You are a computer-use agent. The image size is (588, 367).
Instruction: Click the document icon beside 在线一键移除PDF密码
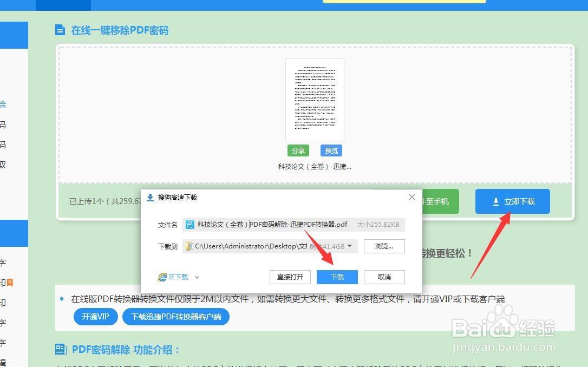[60, 30]
